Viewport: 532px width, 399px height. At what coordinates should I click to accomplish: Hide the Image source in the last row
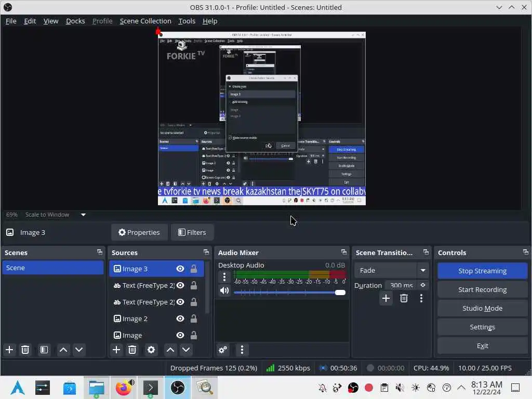point(180,335)
